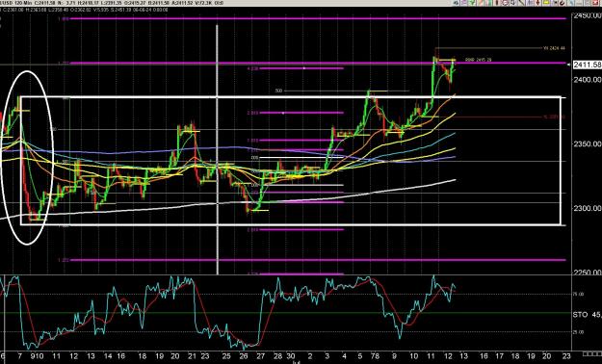Click the 2350.00 price axis label
Viewport: 602px width, 364px height.
point(587,144)
